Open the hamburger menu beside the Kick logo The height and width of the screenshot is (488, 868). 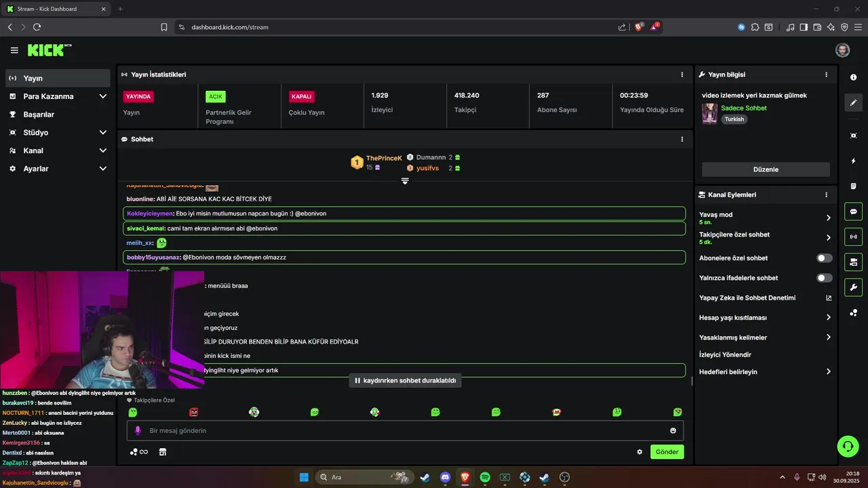pos(14,50)
